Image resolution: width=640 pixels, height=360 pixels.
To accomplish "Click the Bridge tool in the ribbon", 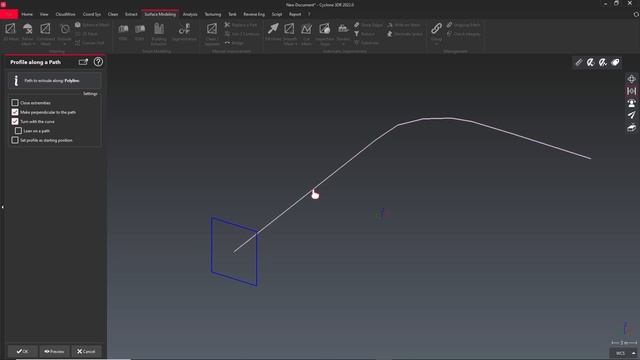I will (x=234, y=43).
